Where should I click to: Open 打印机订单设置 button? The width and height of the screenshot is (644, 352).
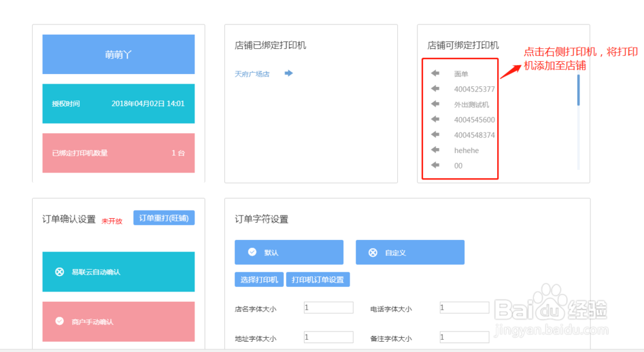click(x=318, y=279)
